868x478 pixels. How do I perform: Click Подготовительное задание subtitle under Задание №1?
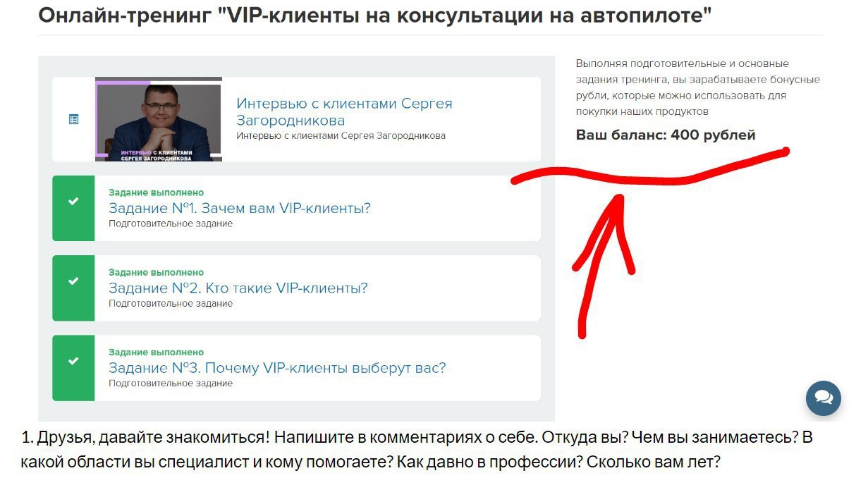[171, 223]
